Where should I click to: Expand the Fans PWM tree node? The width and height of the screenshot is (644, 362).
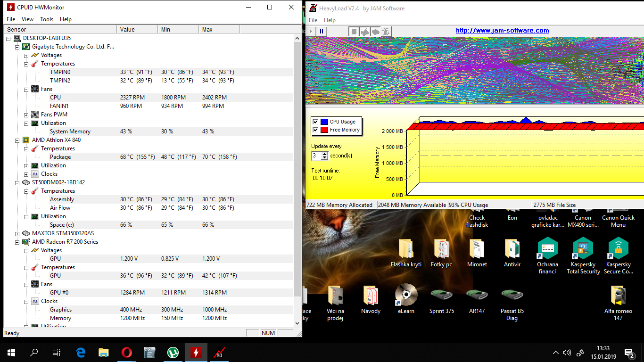tap(26, 115)
